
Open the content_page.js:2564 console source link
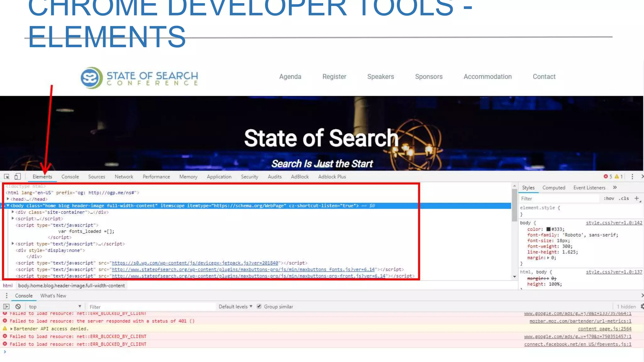tap(604, 329)
